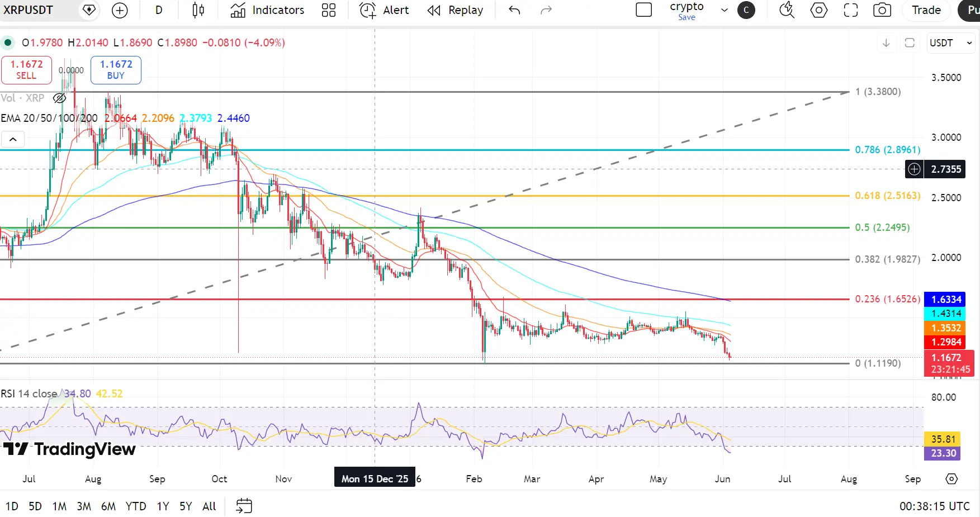This screenshot has height=517, width=980.
Task: Start bar Replay mode
Action: (x=455, y=10)
